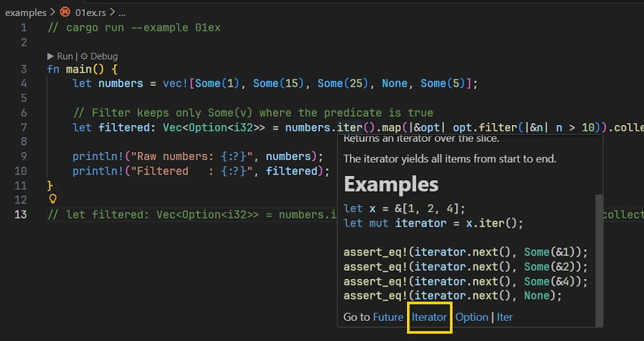Click the yellow lightbulb code action icon
644x341 pixels.
[x=53, y=199]
